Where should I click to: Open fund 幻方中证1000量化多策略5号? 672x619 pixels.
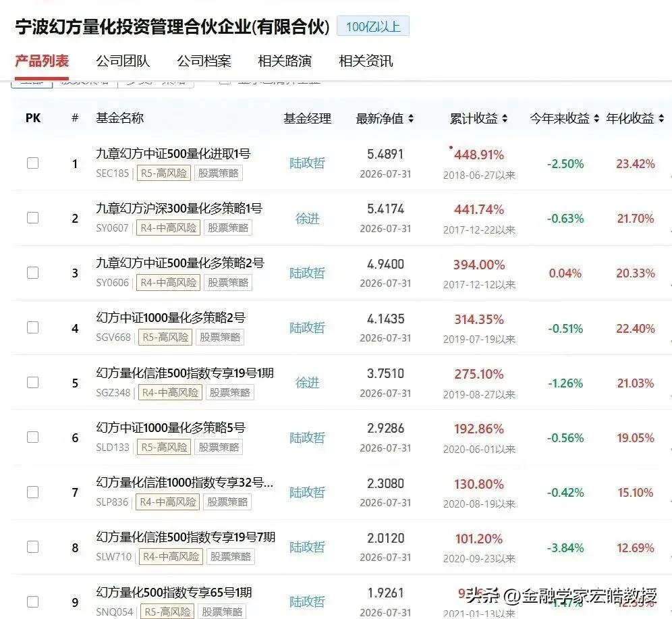[171, 427]
